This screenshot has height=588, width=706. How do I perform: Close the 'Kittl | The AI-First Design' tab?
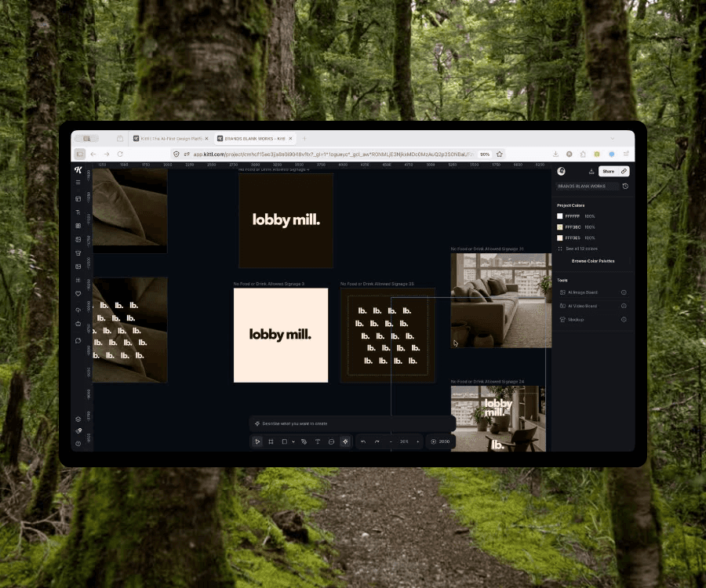206,139
